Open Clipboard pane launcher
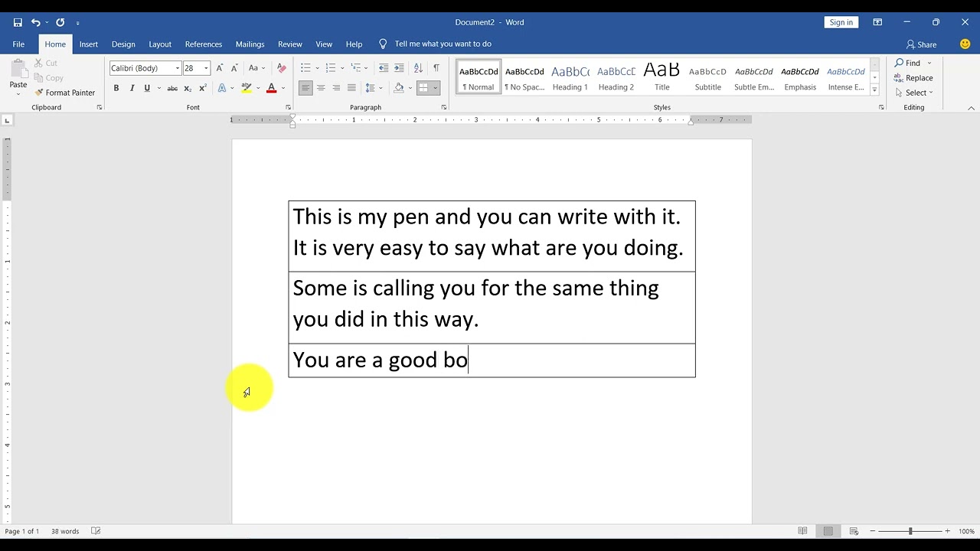The height and width of the screenshot is (551, 980). [x=100, y=107]
